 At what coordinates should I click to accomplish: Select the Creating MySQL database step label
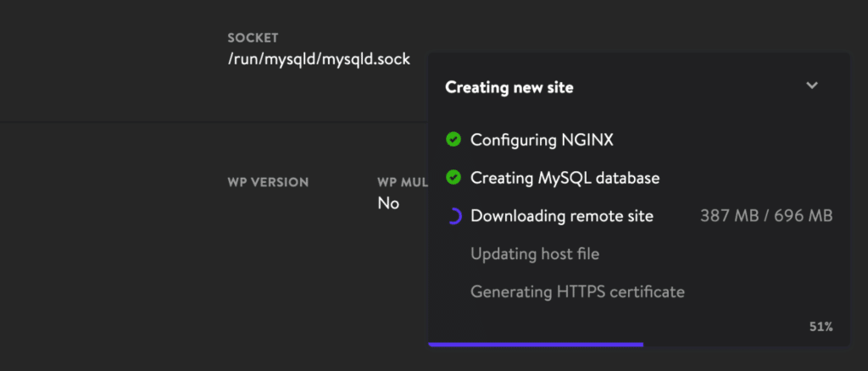click(565, 178)
